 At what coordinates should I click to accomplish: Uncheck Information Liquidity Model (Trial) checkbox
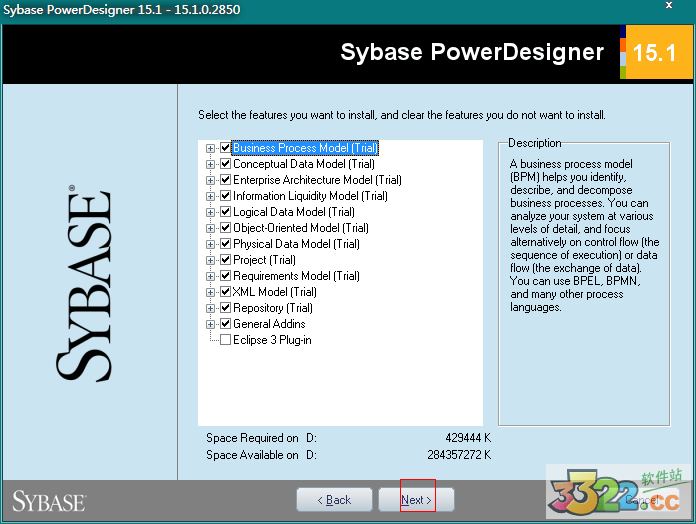(225, 196)
